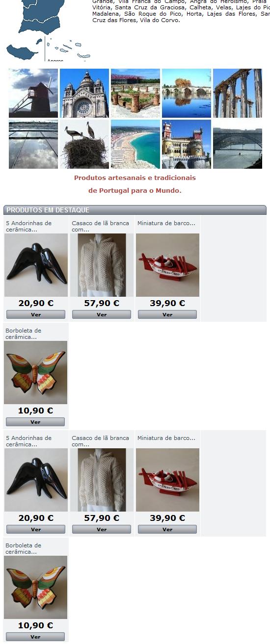Click the Ver button under the first 20,90 € swallows listing
Viewport: 270px width, 644px height.
pyautogui.click(x=36, y=314)
